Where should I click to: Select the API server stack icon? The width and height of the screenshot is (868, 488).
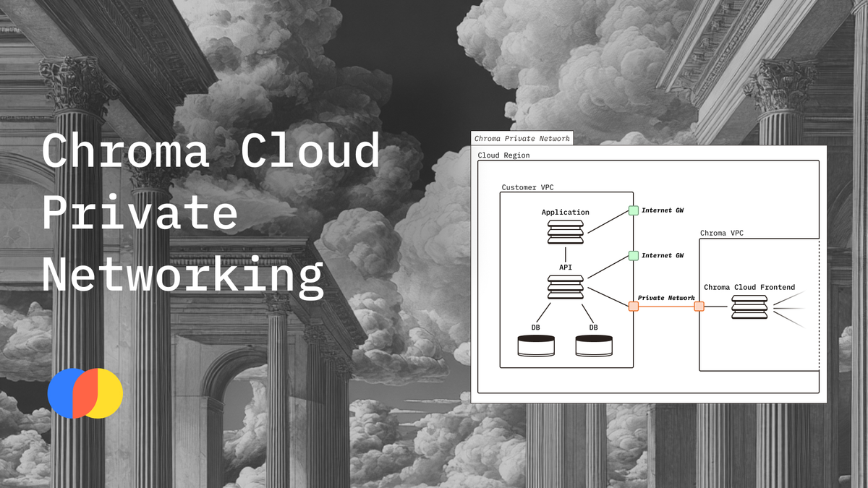tap(565, 286)
